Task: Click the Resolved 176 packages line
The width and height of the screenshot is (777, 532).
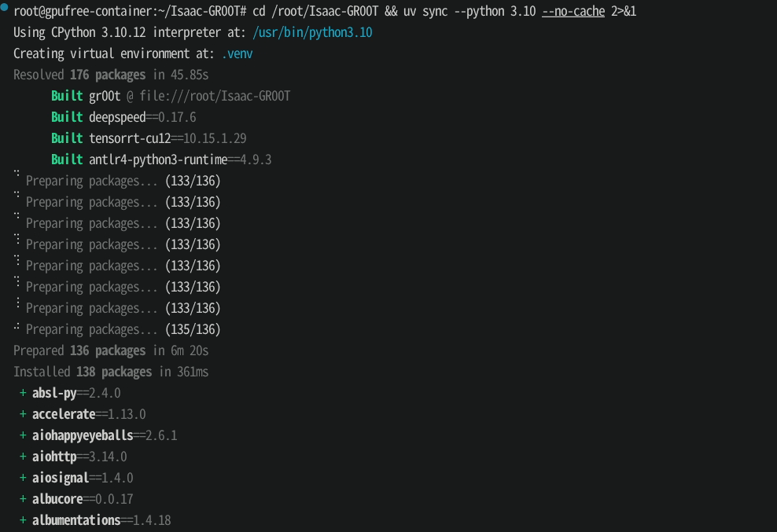Action: tap(111, 75)
